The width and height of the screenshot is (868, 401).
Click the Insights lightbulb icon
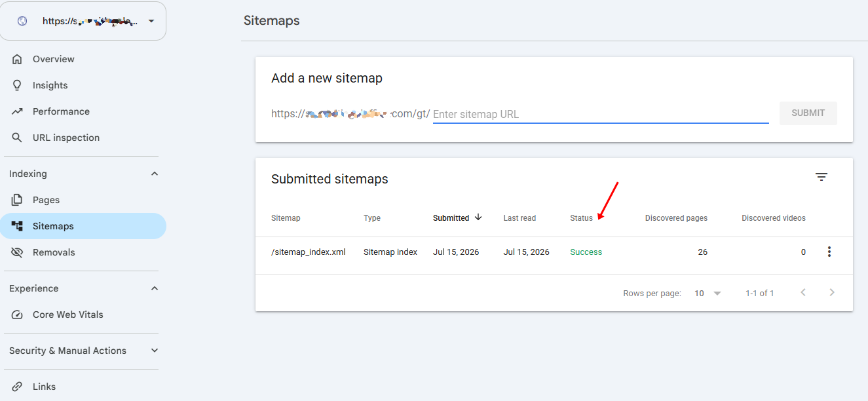pyautogui.click(x=17, y=85)
